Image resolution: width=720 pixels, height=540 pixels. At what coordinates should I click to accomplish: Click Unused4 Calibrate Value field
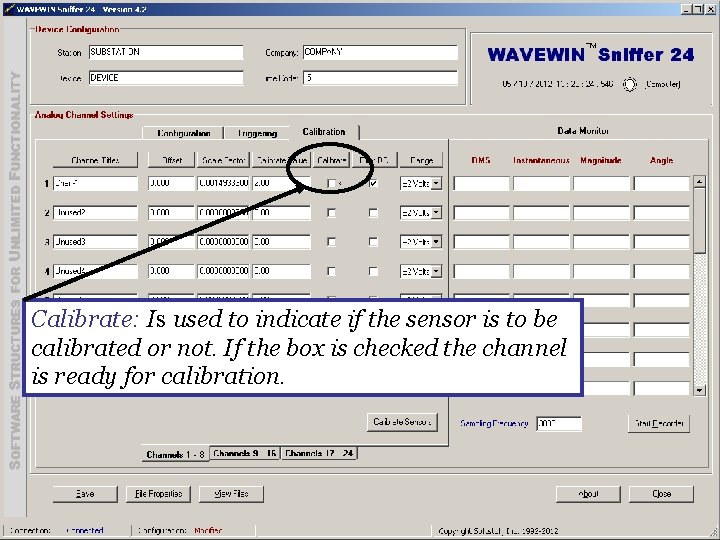(x=281, y=271)
